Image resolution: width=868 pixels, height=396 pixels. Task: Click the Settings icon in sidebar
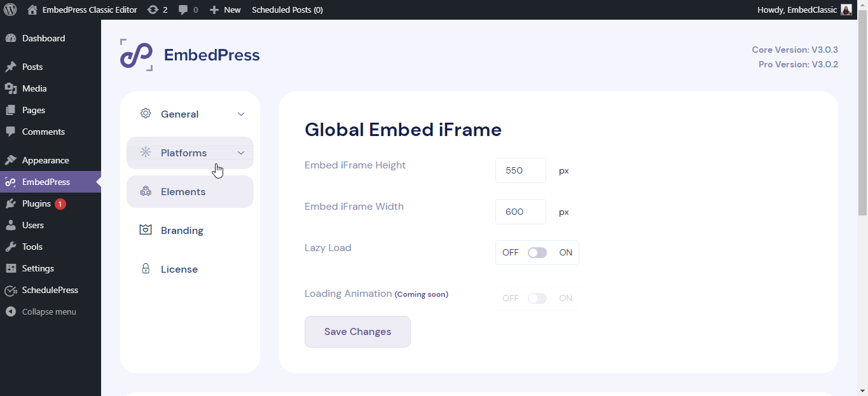pos(11,268)
